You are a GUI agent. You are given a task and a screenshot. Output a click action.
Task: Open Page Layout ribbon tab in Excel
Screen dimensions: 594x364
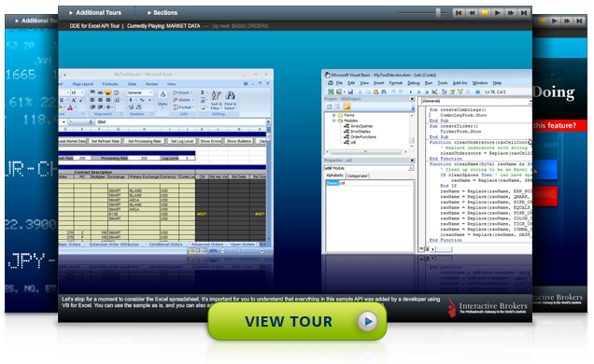[82, 84]
